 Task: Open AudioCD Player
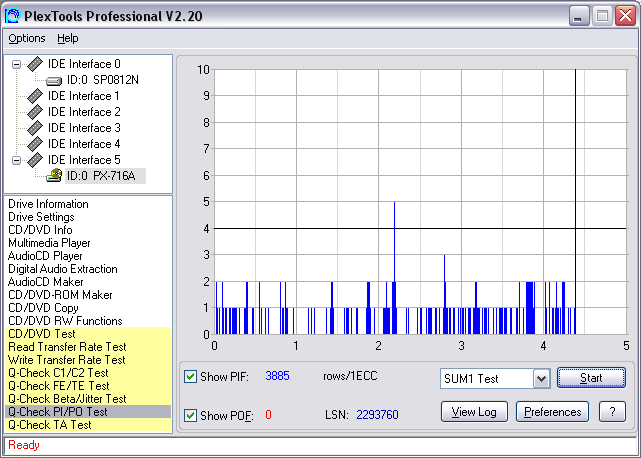coord(45,256)
